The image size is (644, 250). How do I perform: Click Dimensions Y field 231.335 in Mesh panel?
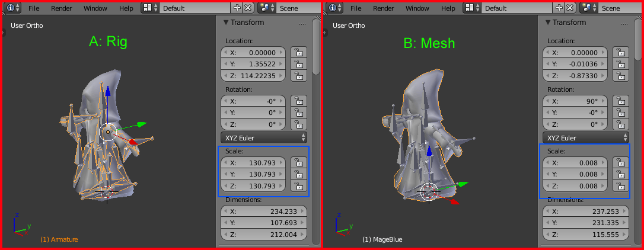pyautogui.click(x=586, y=223)
